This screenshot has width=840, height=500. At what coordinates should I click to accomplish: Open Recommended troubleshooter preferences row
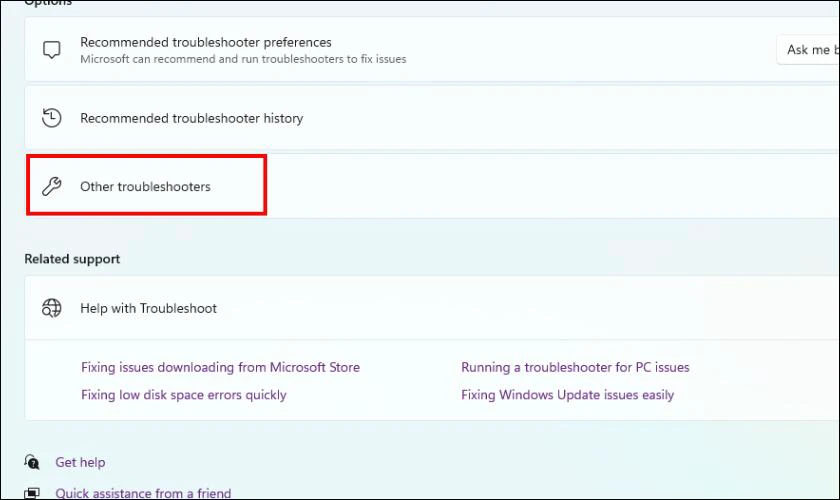pos(432,49)
